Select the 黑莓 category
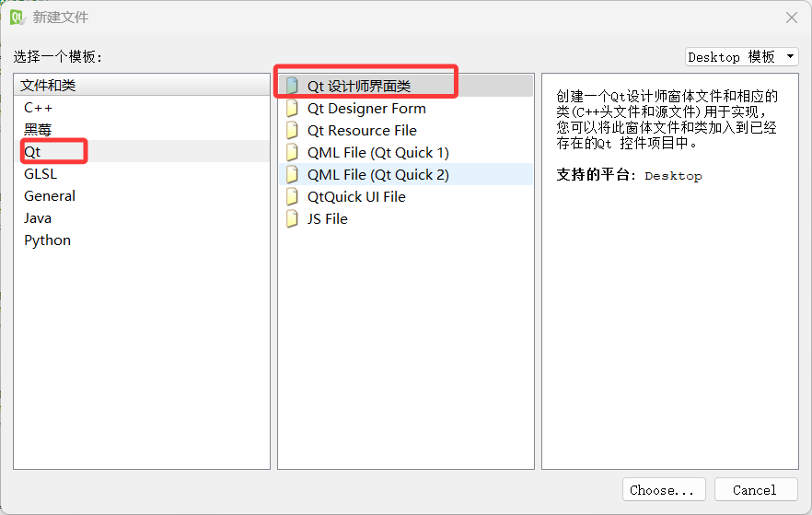This screenshot has height=515, width=812. (142, 130)
